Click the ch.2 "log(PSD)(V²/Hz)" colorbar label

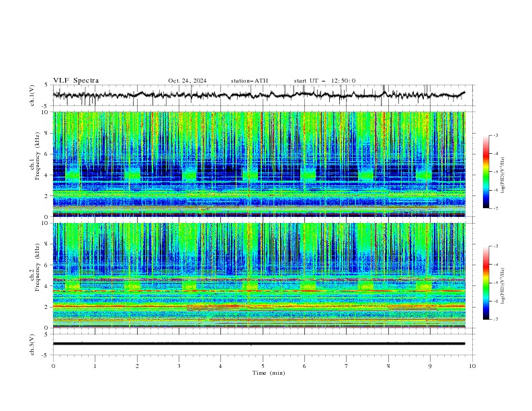tap(503, 286)
